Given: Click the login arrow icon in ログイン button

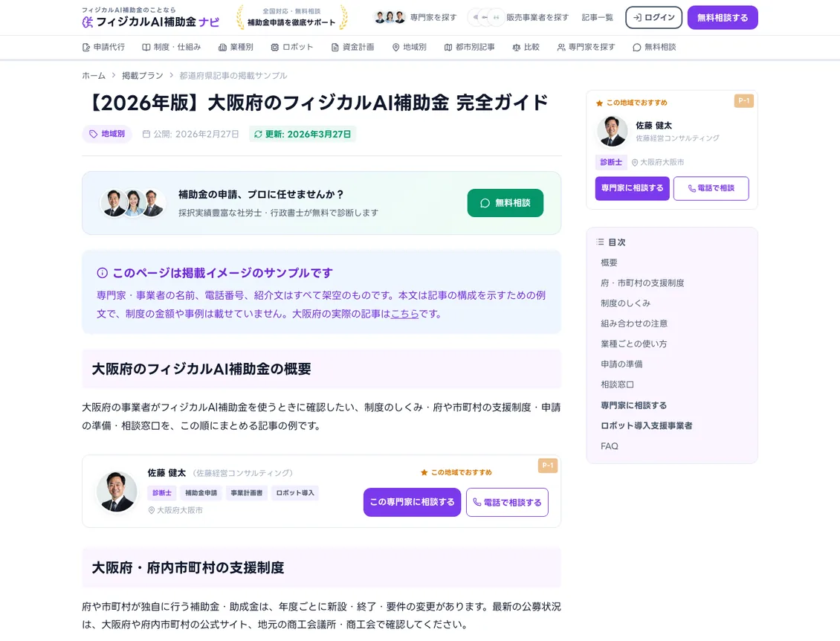Looking at the screenshot, I should point(638,18).
